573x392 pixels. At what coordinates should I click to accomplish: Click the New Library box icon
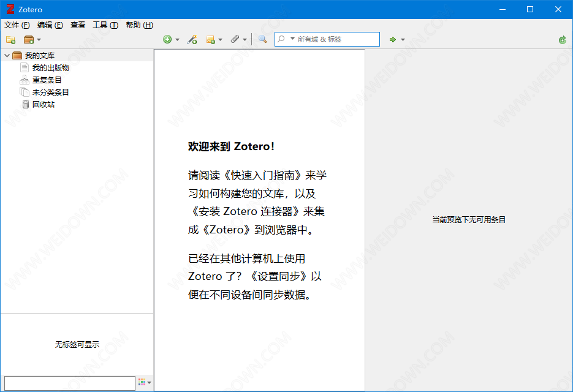29,39
